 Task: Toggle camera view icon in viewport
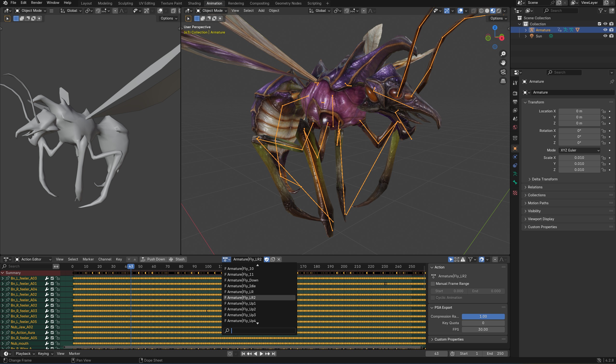[503, 72]
